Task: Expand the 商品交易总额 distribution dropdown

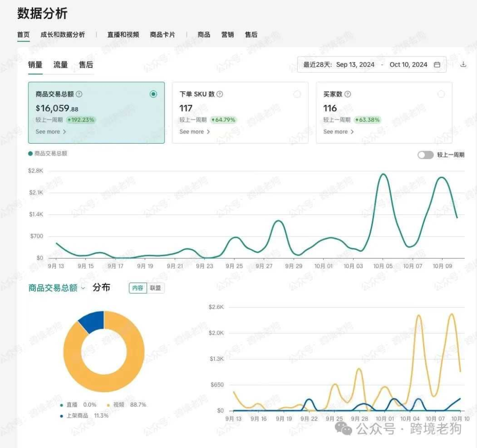Action: pyautogui.click(x=83, y=288)
